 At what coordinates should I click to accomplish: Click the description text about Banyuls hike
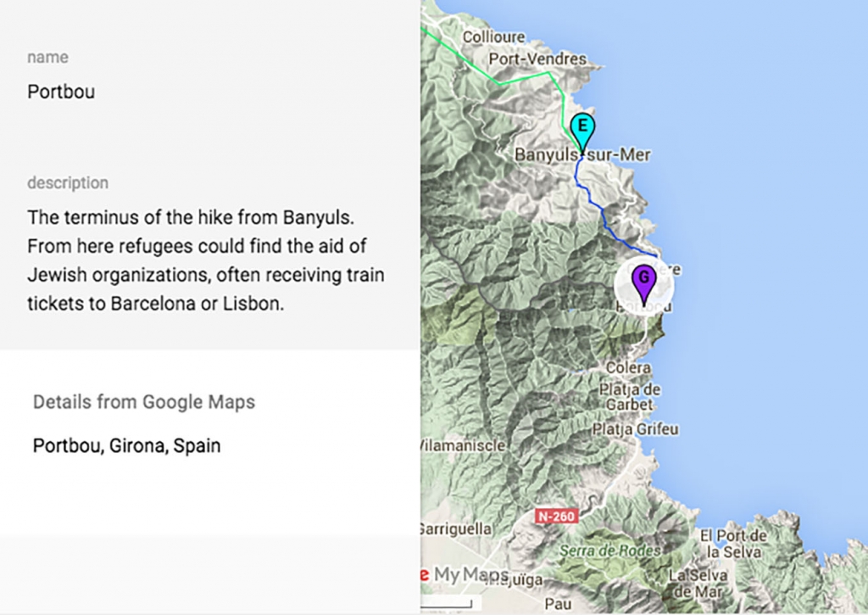206,260
